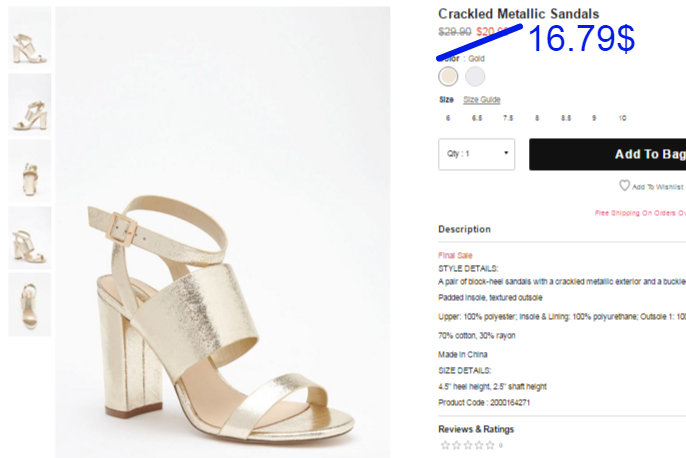Select the third star rating
686x458 pixels.
[x=468, y=445]
